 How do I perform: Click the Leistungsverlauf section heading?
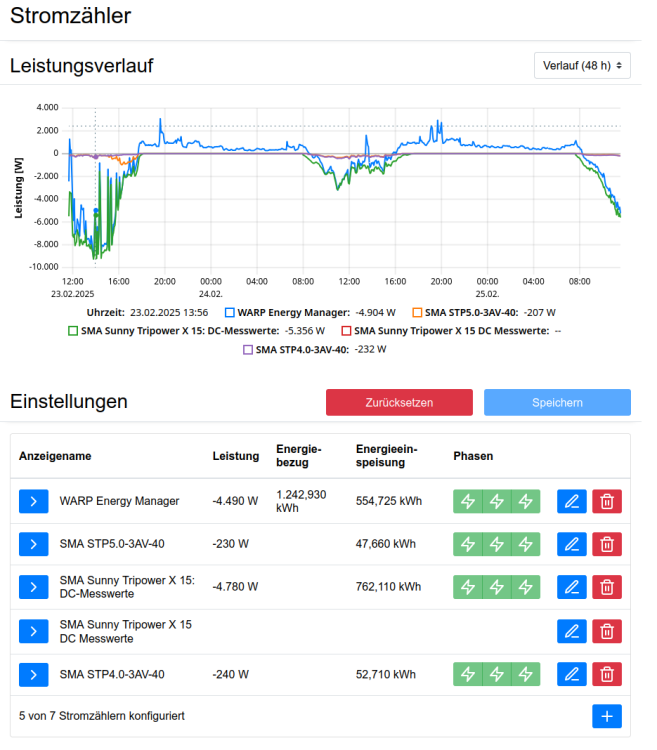click(81, 66)
